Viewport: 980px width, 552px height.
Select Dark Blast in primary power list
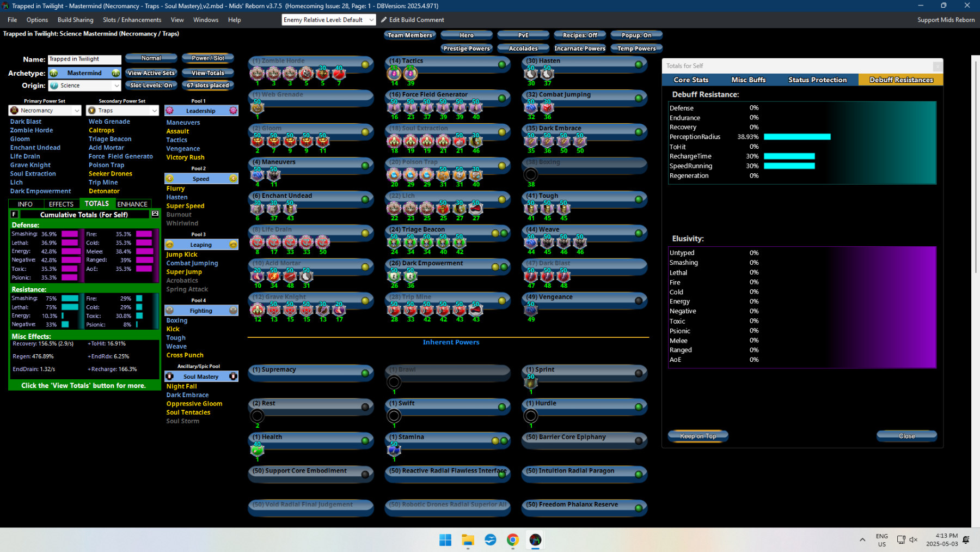point(26,122)
